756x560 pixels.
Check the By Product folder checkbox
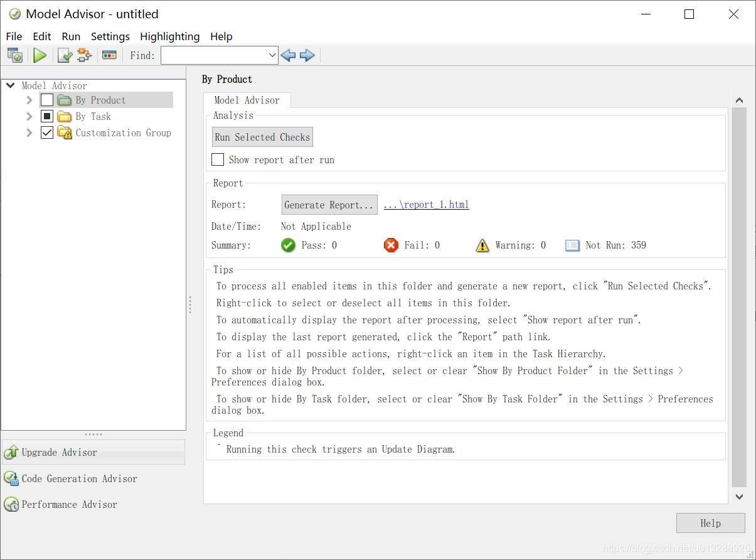tap(47, 100)
